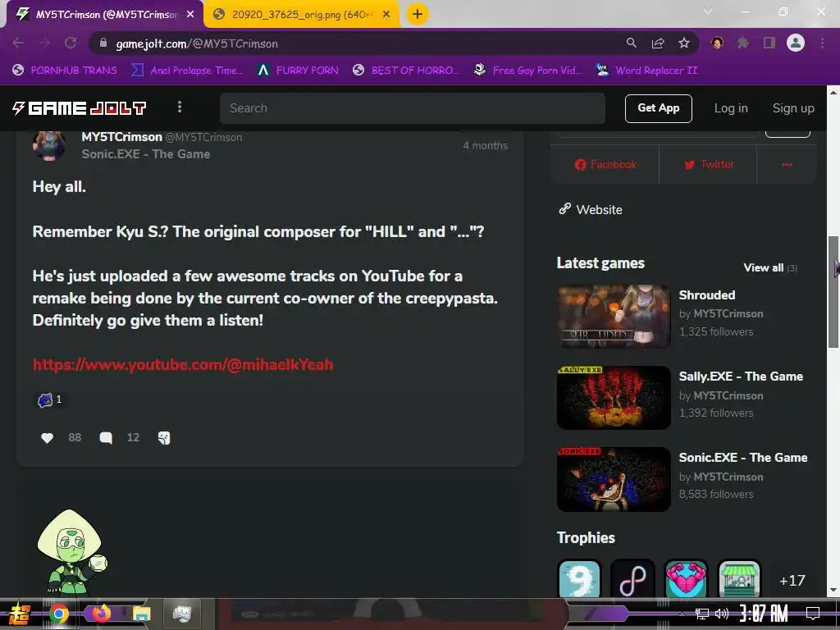The width and height of the screenshot is (840, 630).
Task: Open the Website link
Action: [x=591, y=209]
